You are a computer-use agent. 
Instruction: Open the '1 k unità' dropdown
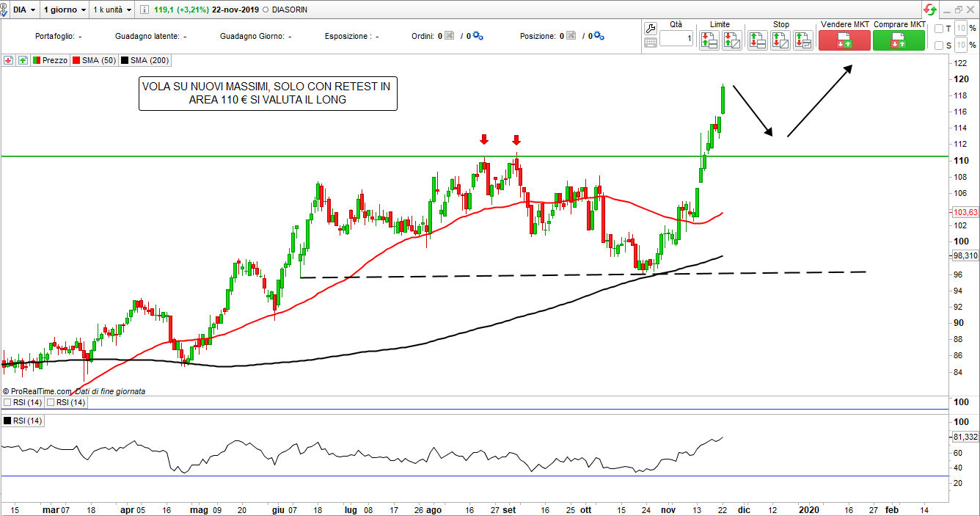point(112,10)
